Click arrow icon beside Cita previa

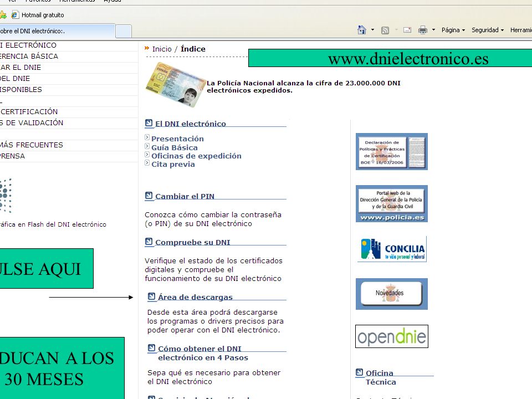coord(147,163)
